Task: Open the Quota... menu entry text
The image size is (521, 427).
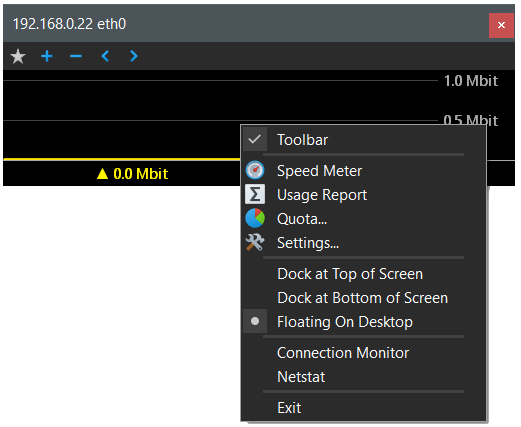Action: click(x=302, y=219)
